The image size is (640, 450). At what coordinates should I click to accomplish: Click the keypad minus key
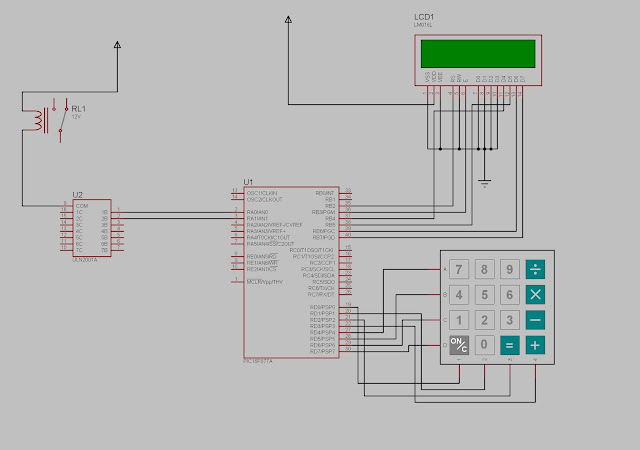coord(535,320)
